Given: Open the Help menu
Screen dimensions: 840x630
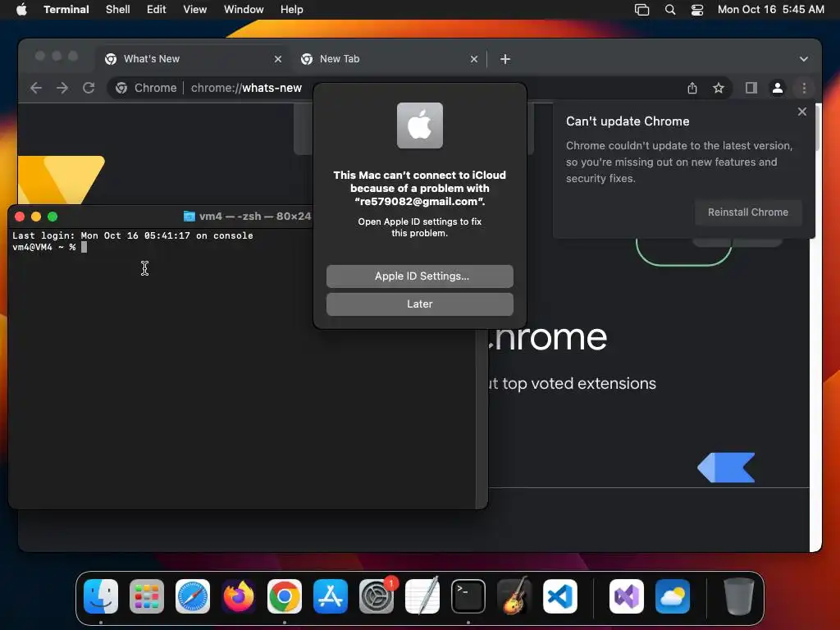Looking at the screenshot, I should (292, 9).
